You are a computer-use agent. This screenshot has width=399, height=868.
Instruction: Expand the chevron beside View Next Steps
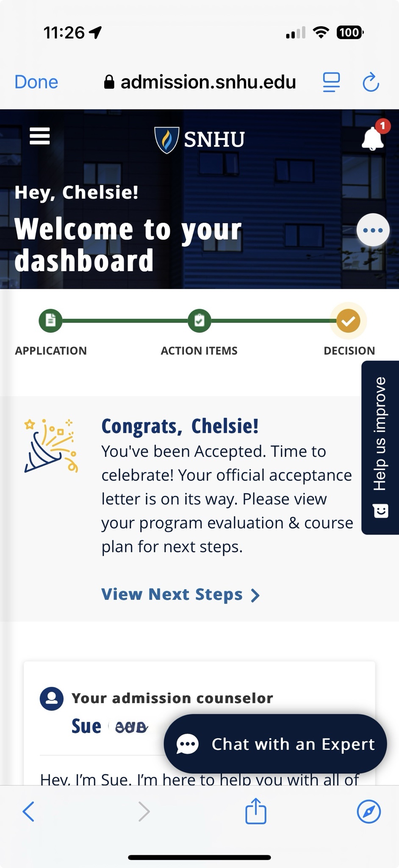coord(255,595)
